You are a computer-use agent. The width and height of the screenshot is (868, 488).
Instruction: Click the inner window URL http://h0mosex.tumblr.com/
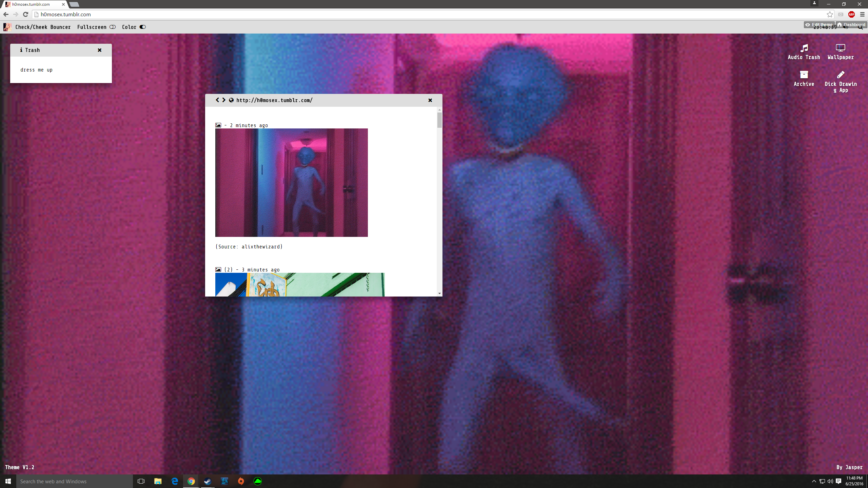tap(274, 100)
